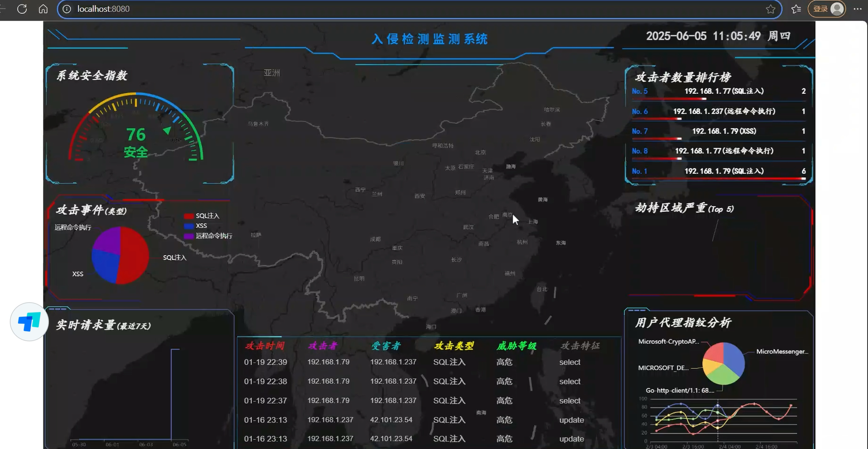Select No. 1 attacker 192.168.1.79 ranking row
Image resolution: width=868 pixels, height=449 pixels.
pyautogui.click(x=724, y=171)
